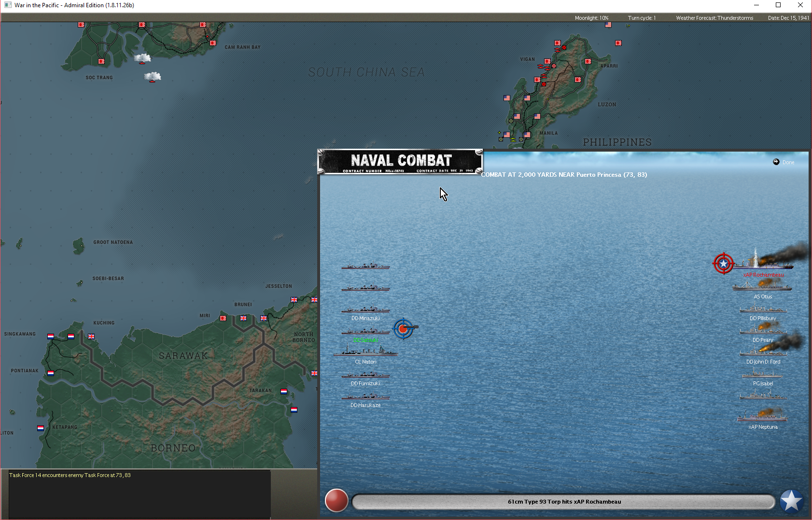The width and height of the screenshot is (812, 520).
Task: Select the DD John D. Ford destroyer
Action: coord(763,351)
